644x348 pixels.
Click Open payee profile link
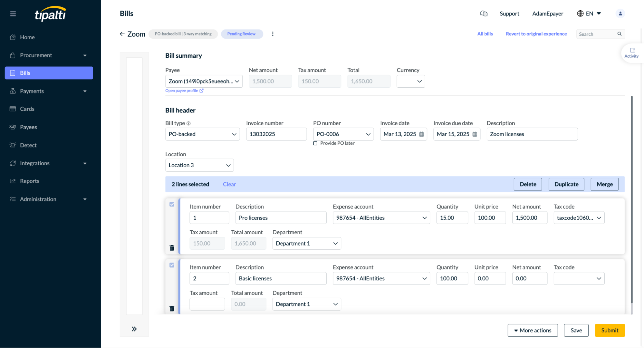[184, 91]
